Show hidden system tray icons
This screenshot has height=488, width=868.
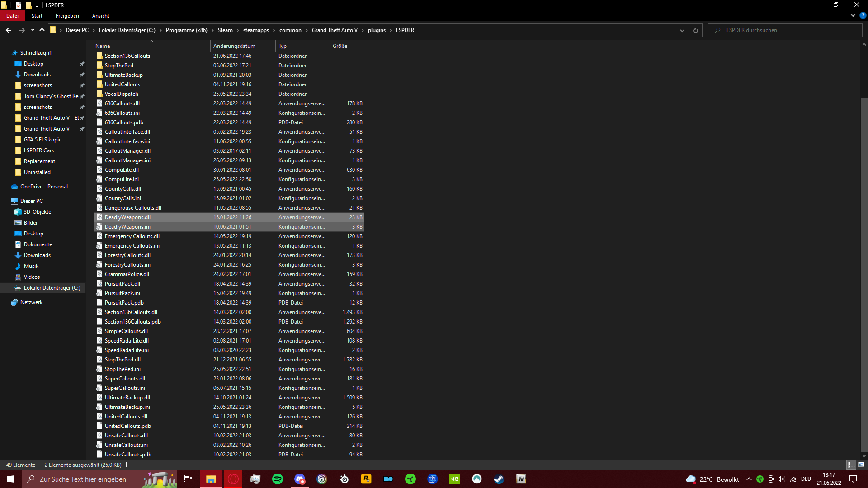pos(749,479)
